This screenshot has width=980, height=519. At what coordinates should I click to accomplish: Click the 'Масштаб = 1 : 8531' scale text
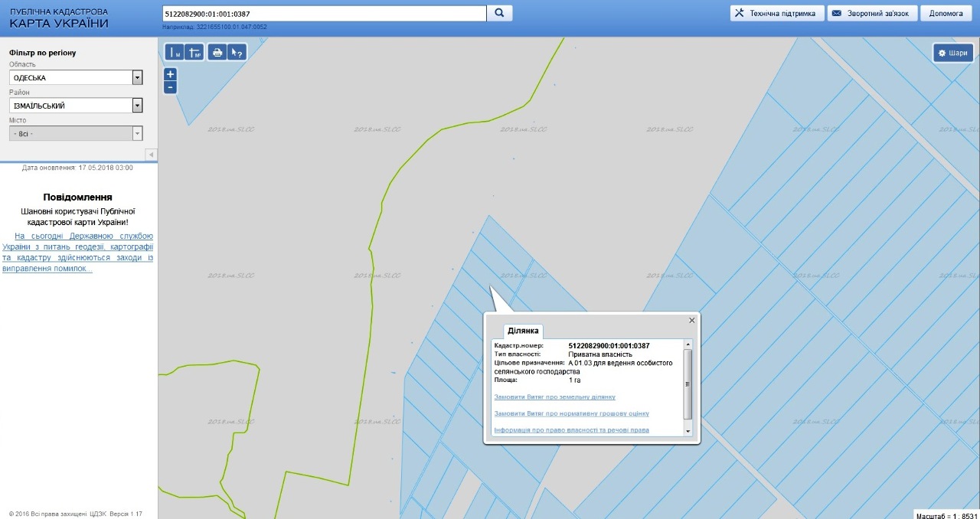[946, 515]
